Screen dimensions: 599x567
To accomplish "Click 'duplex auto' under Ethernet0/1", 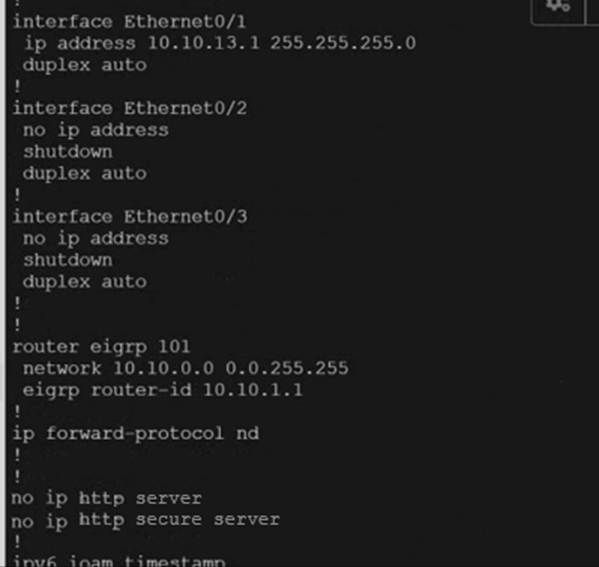I will point(85,65).
